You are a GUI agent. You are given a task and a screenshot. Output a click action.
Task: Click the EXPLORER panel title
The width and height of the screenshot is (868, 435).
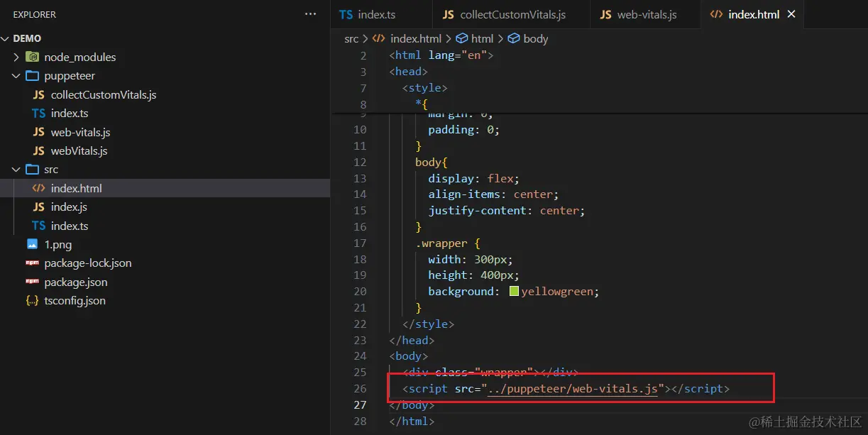[35, 14]
